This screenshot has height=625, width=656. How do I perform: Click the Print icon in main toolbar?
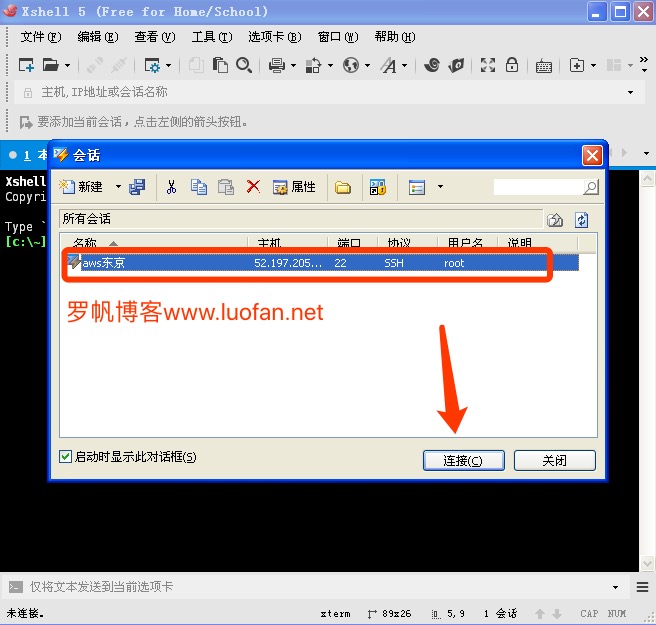[277, 65]
